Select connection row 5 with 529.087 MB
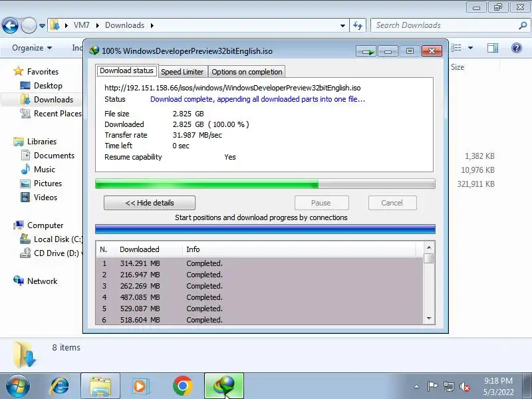 [x=259, y=309]
